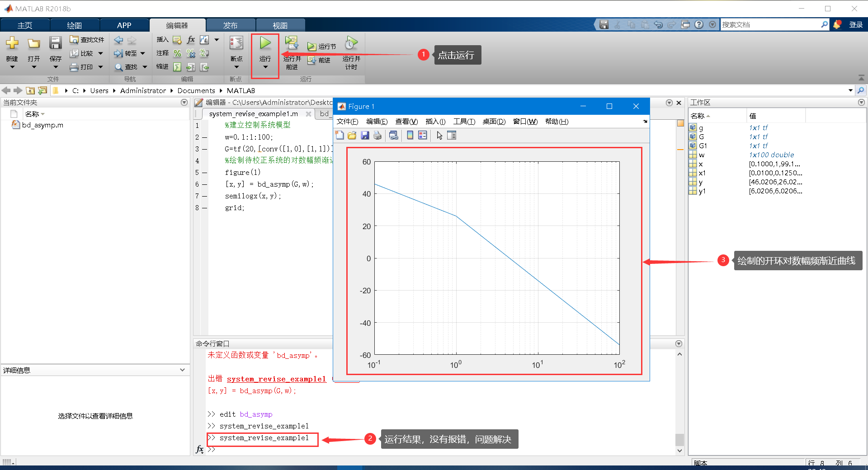The image size is (868, 470).
Task: Switch to Home (主页) ribbon tab
Action: click(x=25, y=25)
